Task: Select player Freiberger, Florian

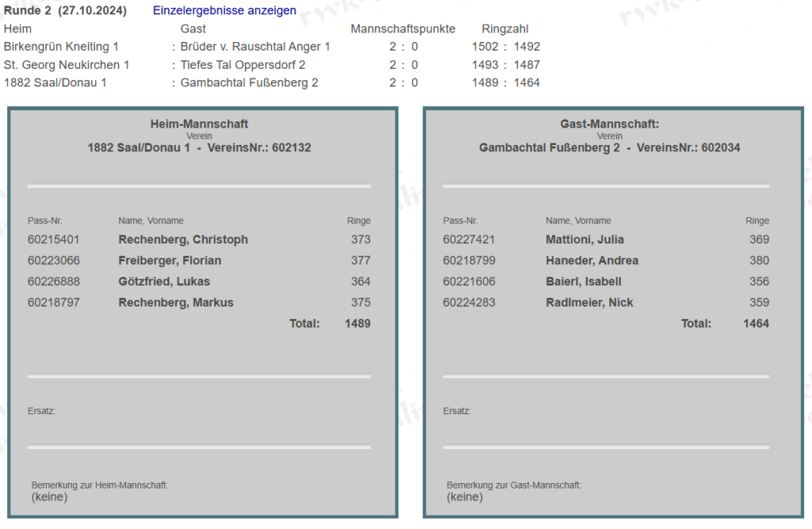Action: click(170, 260)
